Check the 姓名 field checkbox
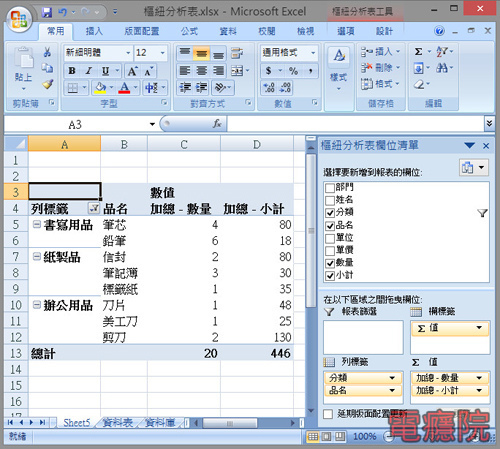This screenshot has height=449, width=500. [x=330, y=200]
